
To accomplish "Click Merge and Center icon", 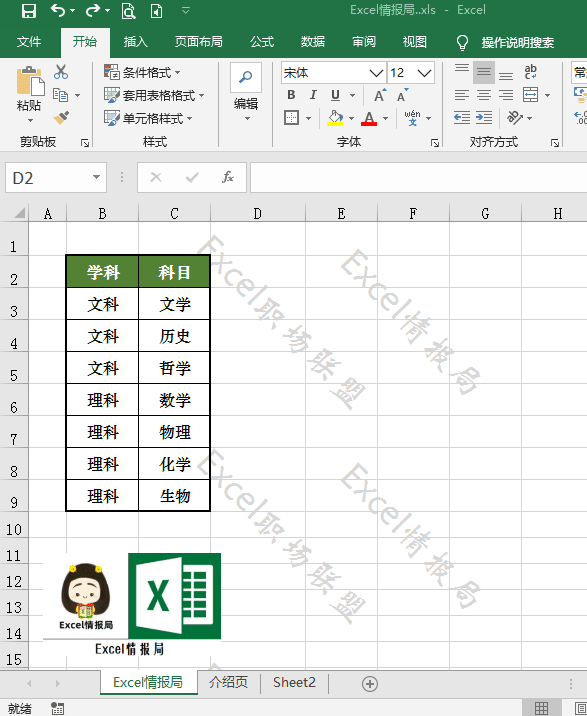I will click(x=530, y=95).
